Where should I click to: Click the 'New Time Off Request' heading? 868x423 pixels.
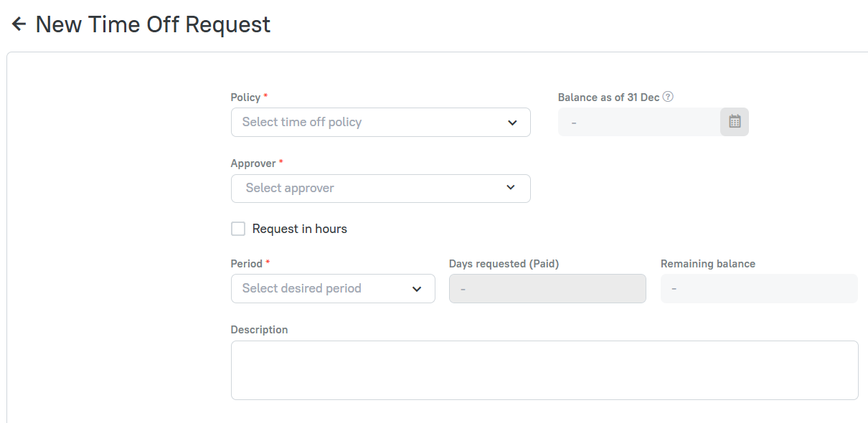tap(153, 24)
